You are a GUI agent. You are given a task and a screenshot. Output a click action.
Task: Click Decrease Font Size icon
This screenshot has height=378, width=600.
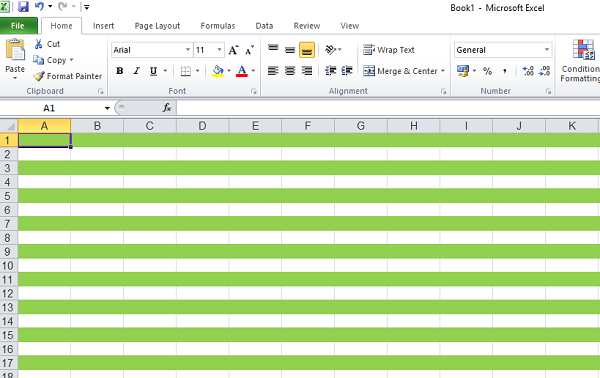point(249,50)
